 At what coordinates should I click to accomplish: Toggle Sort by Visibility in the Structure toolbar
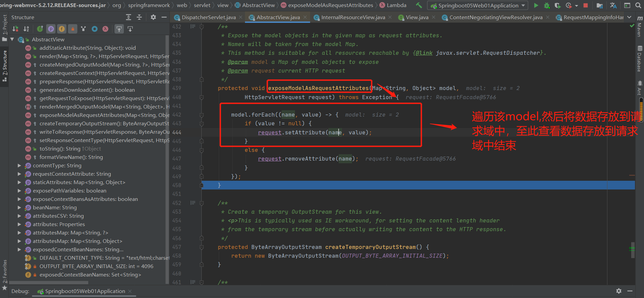click(15, 29)
